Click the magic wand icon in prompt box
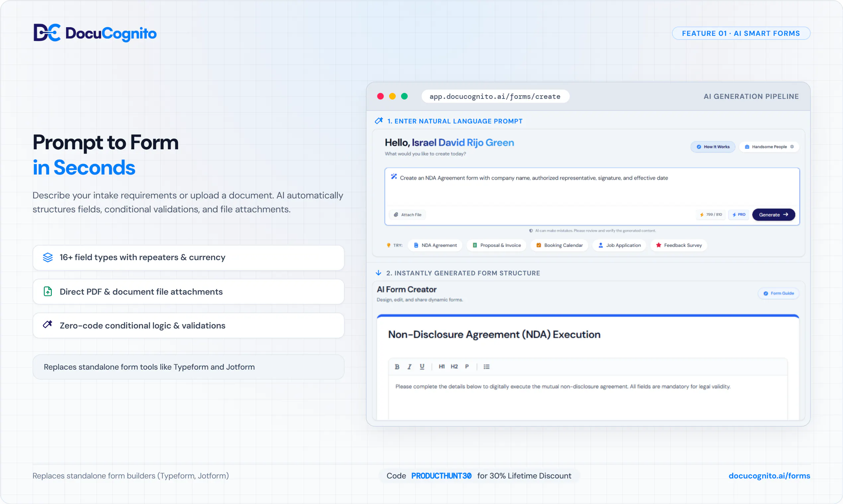 (x=394, y=177)
